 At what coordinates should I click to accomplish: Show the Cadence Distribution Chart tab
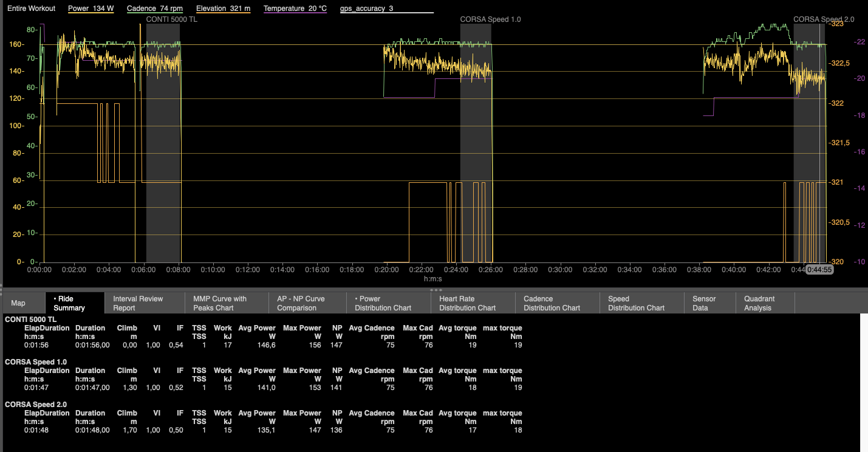[x=552, y=303]
